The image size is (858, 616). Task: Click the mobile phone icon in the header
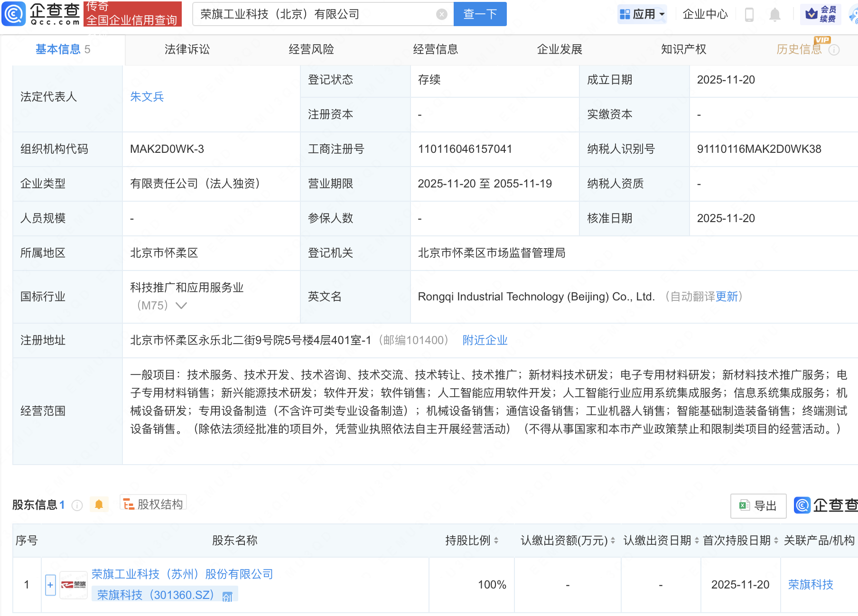pyautogui.click(x=750, y=14)
